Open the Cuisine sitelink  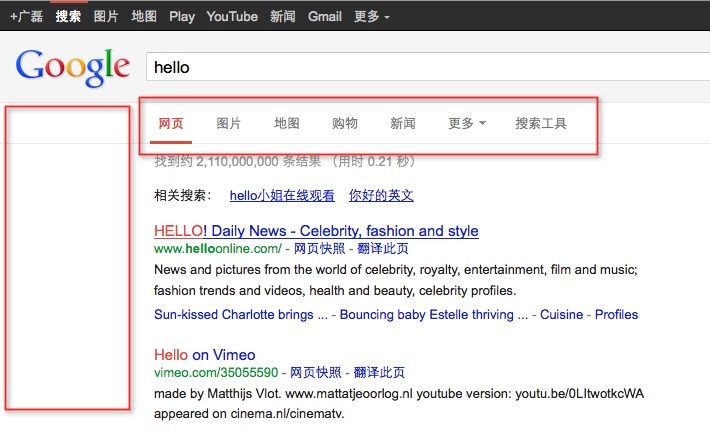tap(561, 315)
